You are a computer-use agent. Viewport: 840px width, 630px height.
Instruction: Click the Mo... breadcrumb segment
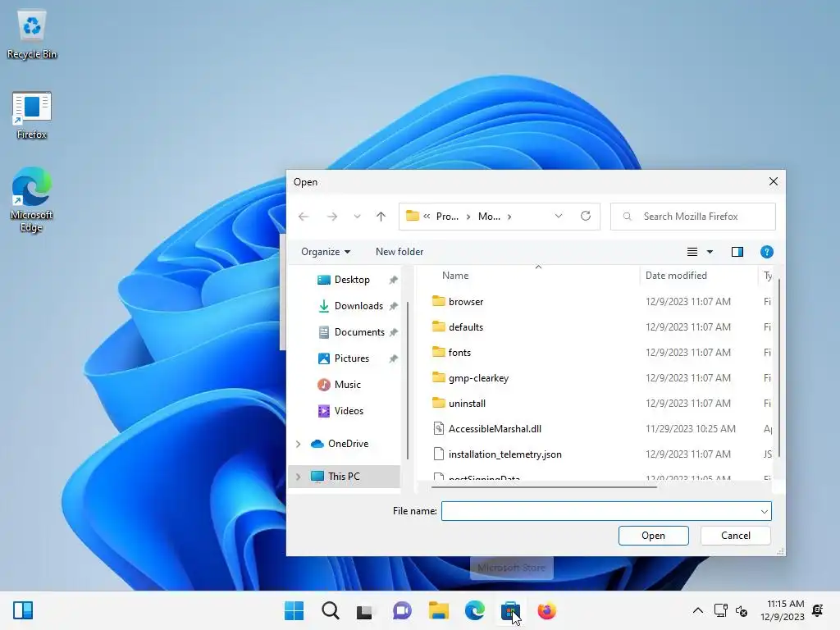point(489,217)
